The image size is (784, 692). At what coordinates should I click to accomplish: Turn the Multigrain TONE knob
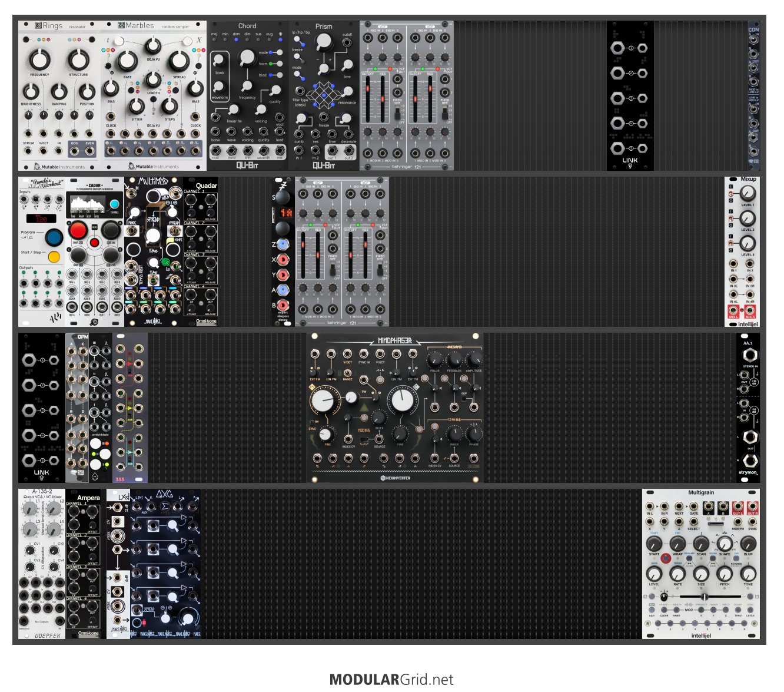click(x=748, y=573)
